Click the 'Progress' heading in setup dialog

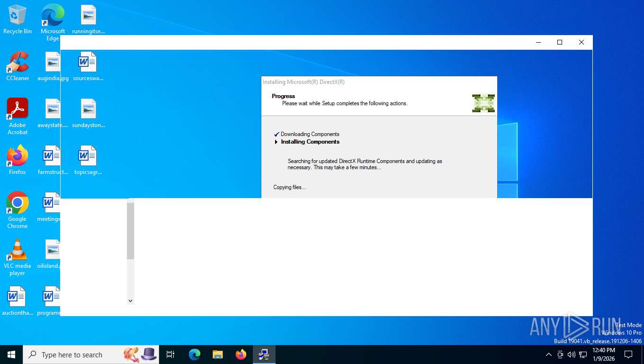[283, 96]
